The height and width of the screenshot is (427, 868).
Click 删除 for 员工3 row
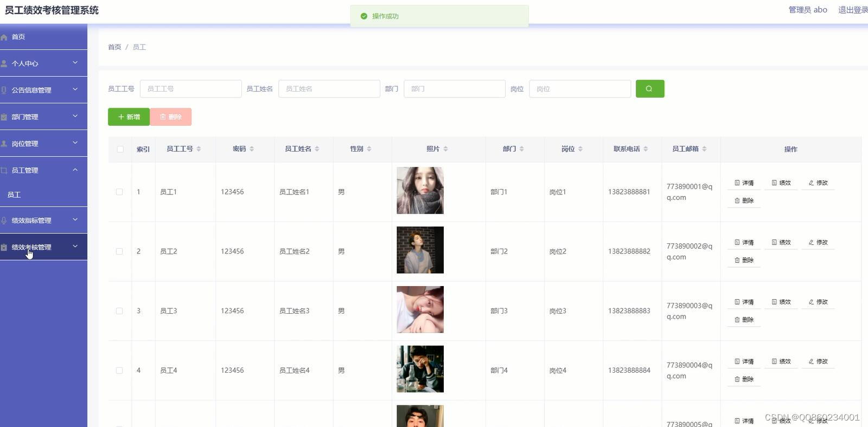(x=744, y=320)
